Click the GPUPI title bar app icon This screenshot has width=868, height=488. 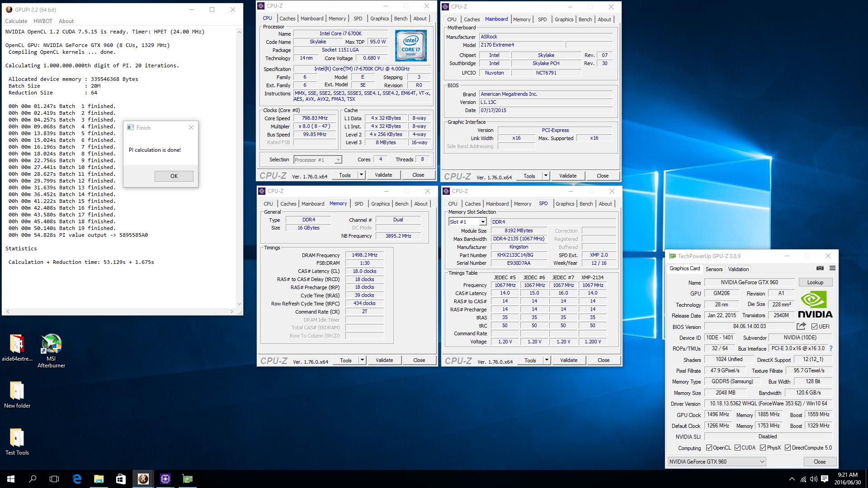[x=9, y=9]
